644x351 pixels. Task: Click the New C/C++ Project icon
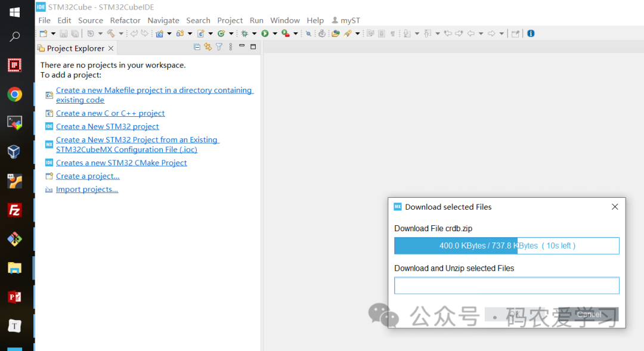point(159,33)
